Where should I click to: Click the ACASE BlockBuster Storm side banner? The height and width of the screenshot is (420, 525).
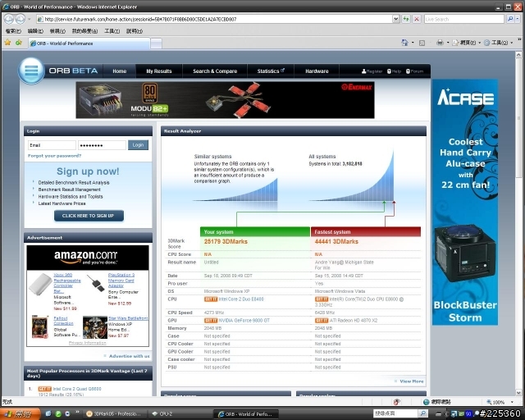tap(465, 202)
